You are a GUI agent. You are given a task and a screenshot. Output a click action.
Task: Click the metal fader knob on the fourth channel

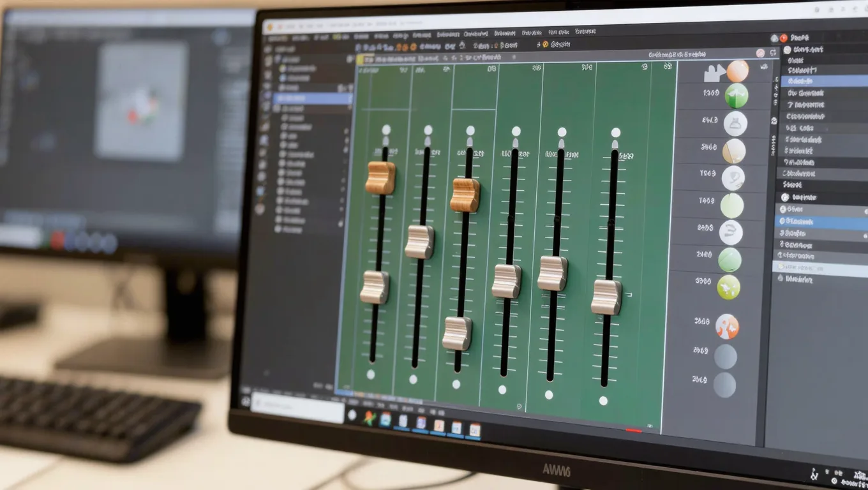tap(506, 281)
